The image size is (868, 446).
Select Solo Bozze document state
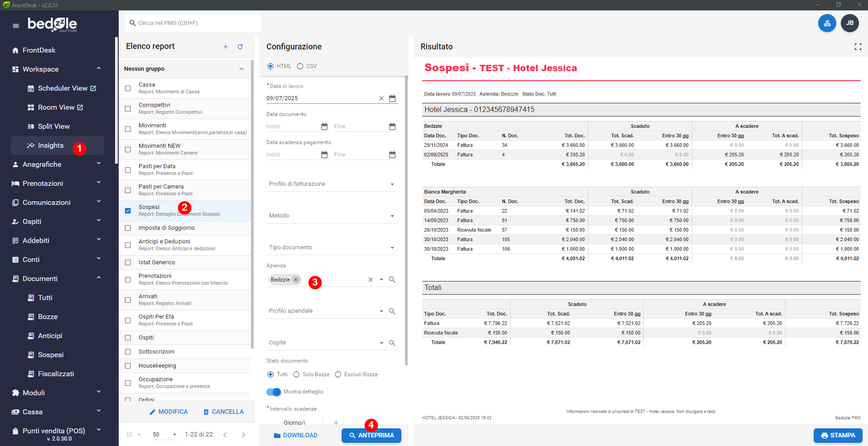point(296,374)
